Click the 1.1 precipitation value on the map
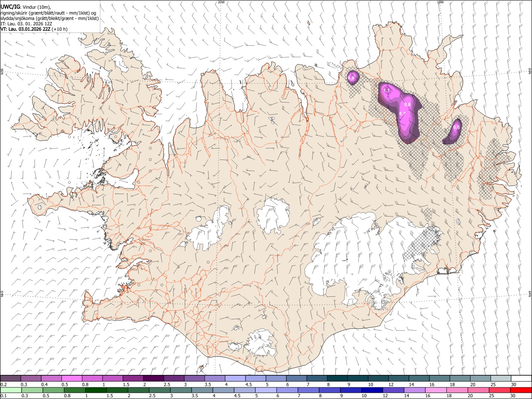This screenshot has height=399, width=532. [387, 90]
